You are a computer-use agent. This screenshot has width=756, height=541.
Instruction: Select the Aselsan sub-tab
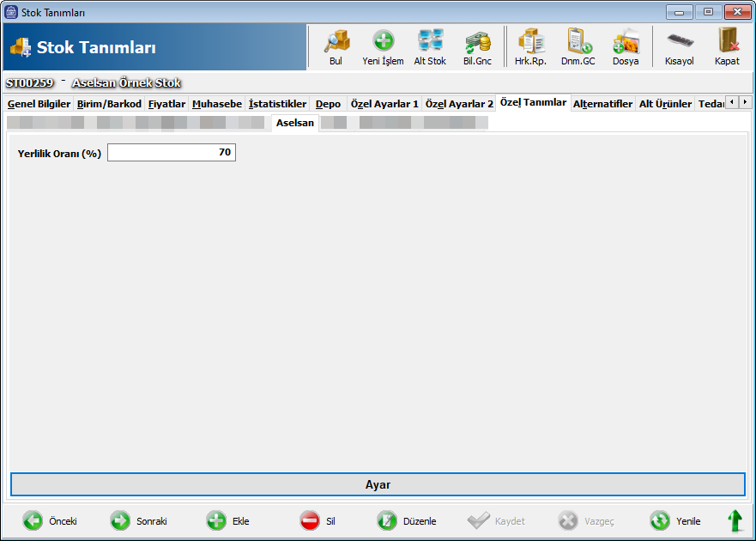coord(294,123)
